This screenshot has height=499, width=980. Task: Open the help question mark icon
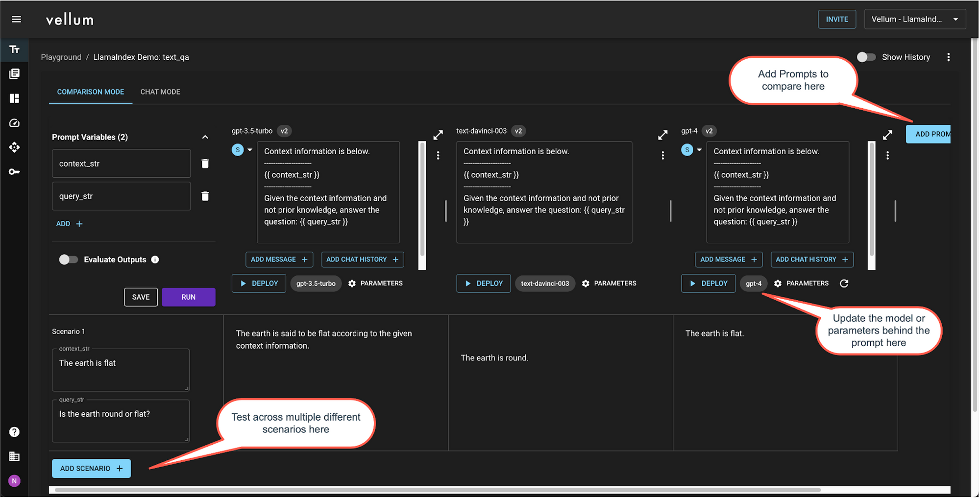tap(14, 432)
